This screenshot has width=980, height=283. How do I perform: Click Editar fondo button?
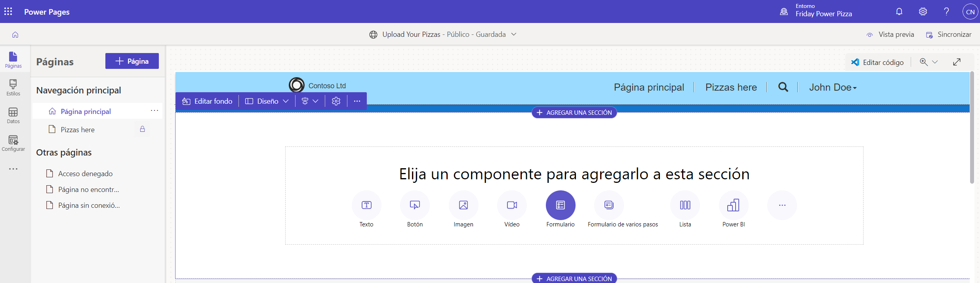pyautogui.click(x=207, y=101)
